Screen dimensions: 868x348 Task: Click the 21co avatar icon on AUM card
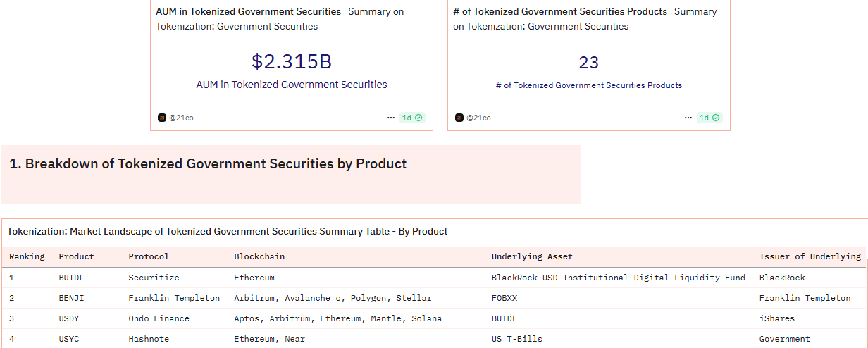pyautogui.click(x=161, y=118)
